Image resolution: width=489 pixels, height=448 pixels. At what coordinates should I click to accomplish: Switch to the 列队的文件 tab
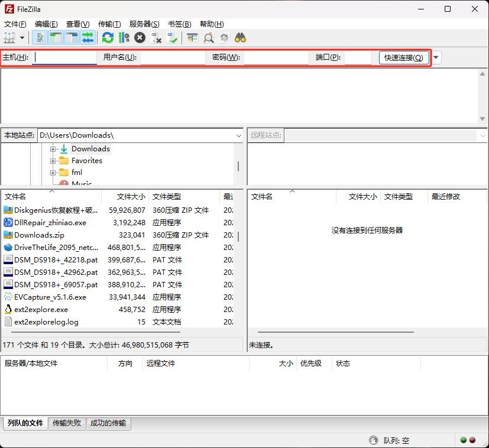click(x=25, y=423)
